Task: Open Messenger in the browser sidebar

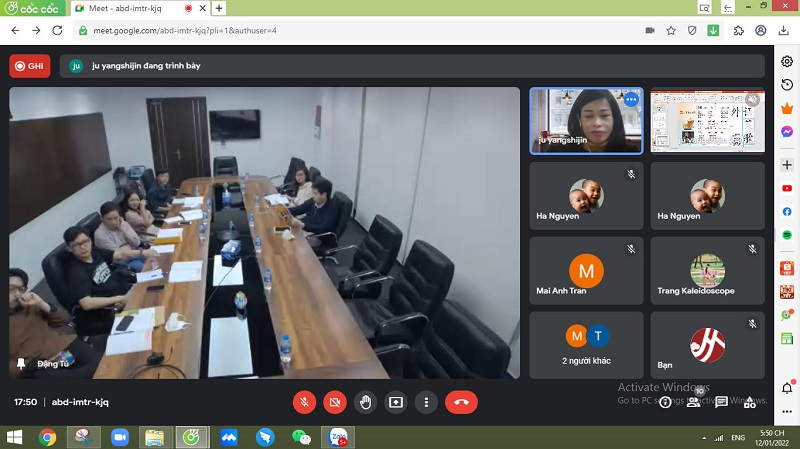Action: tap(787, 132)
